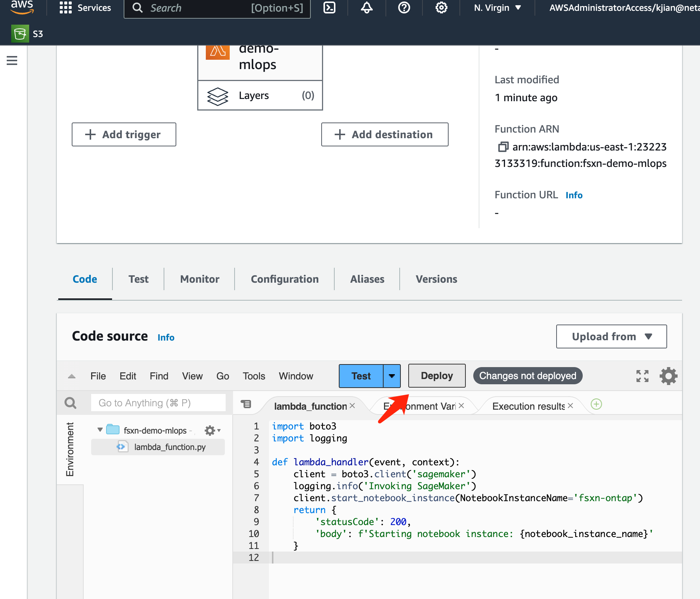This screenshot has width=700, height=599.
Task: Click the search magnifier in editor sidebar
Action: click(70, 403)
